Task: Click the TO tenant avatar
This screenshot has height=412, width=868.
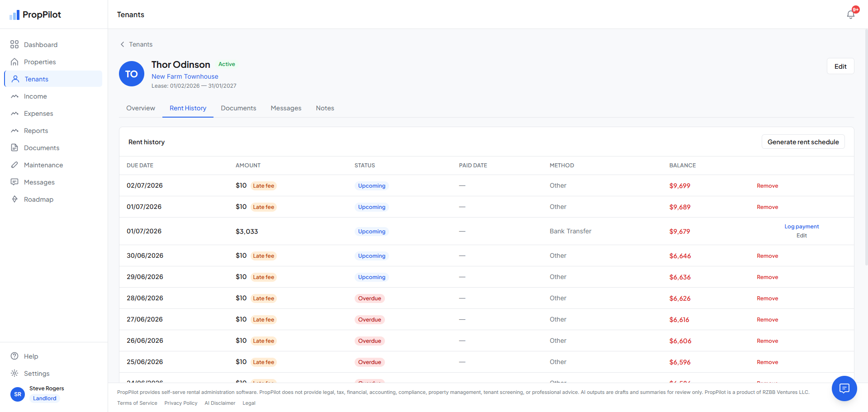Action: tap(132, 74)
